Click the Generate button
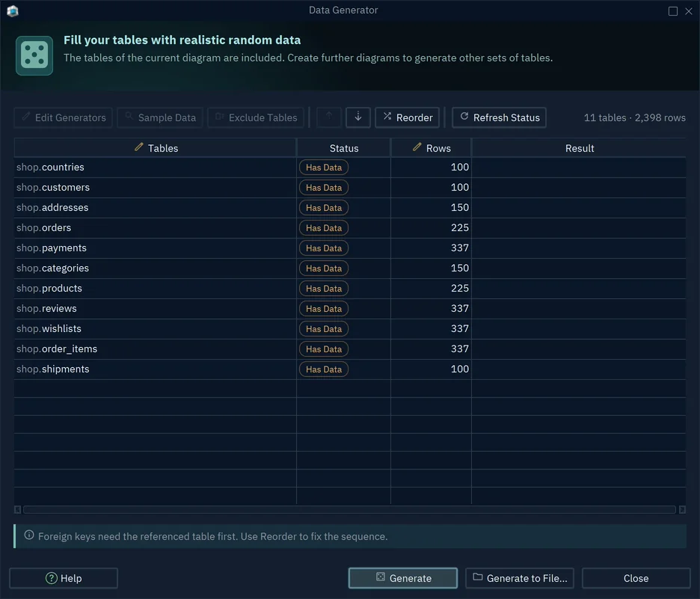The width and height of the screenshot is (700, 599). click(402, 578)
